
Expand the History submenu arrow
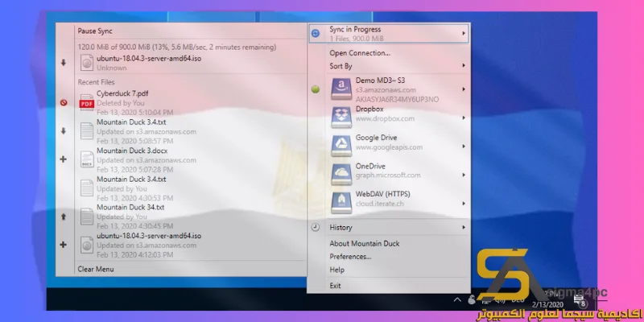[x=464, y=227]
